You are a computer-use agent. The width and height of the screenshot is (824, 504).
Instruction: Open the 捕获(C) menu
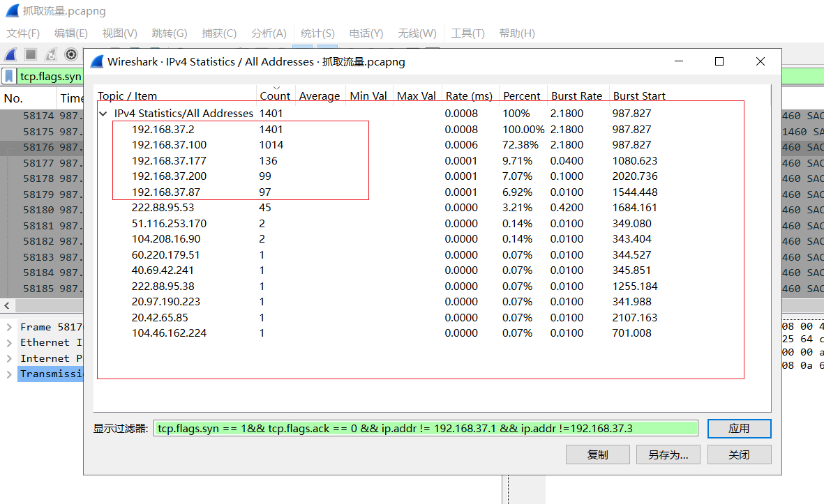[x=219, y=33]
